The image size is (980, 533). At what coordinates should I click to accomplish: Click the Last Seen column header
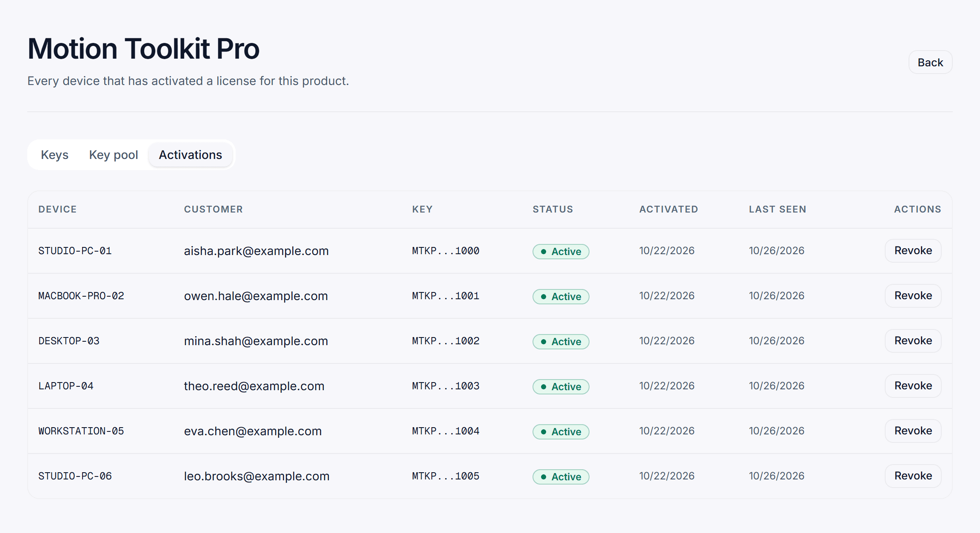point(778,209)
